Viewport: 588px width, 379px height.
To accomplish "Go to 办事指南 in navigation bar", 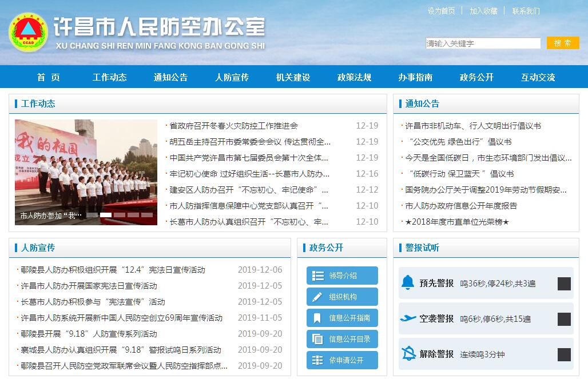I will (x=415, y=77).
